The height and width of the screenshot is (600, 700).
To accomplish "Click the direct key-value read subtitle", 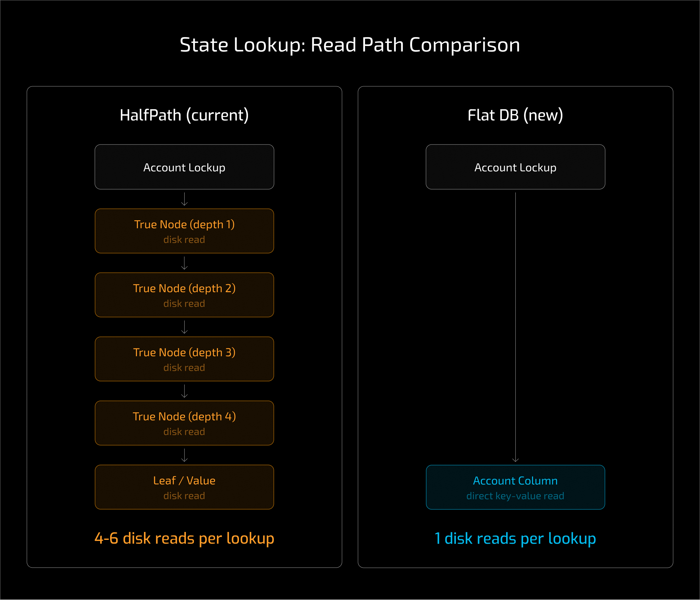I will click(515, 496).
